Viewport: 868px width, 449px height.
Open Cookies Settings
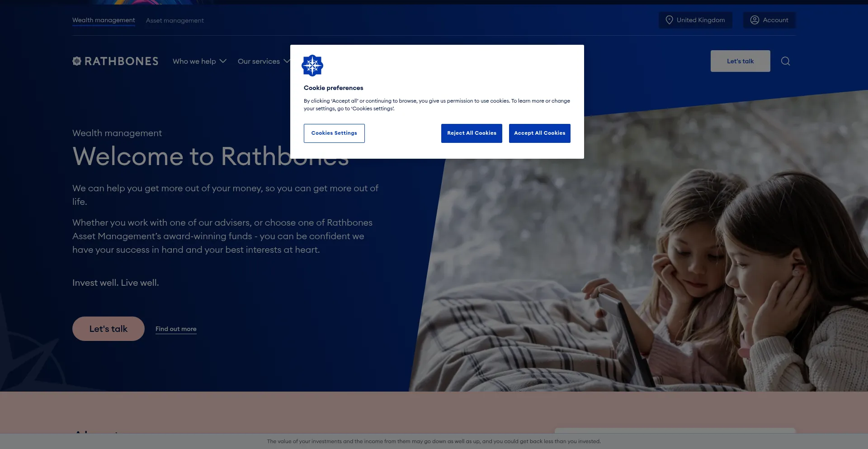tap(334, 133)
